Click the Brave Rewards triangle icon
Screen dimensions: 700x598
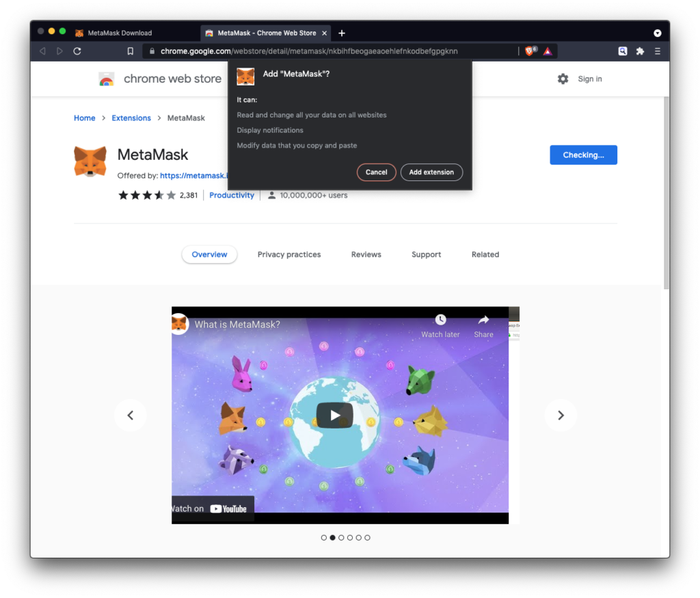(548, 51)
